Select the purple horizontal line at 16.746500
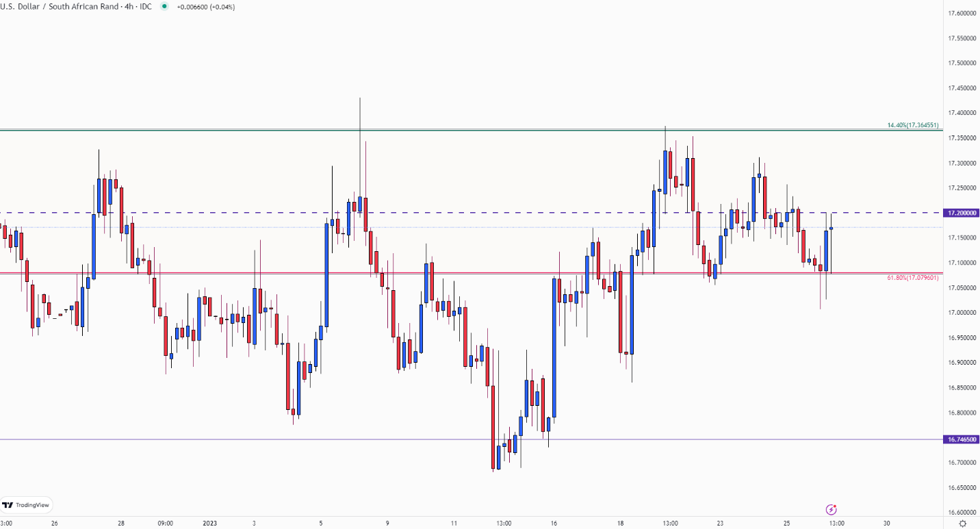The width and height of the screenshot is (980, 529). pos(471,439)
